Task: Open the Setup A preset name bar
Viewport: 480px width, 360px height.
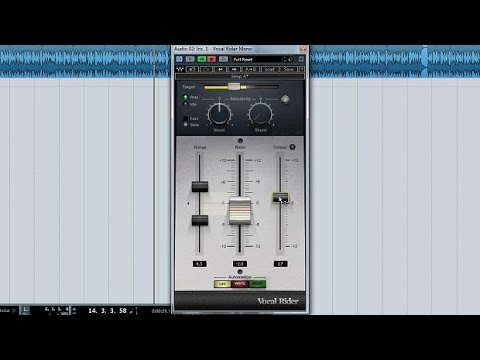Action: pyautogui.click(x=240, y=76)
